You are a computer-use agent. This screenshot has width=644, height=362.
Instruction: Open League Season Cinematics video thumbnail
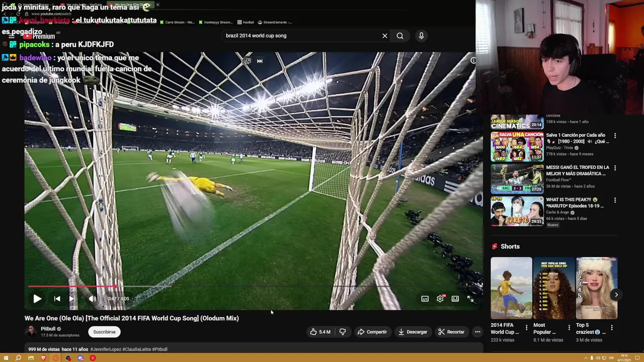tap(517, 122)
